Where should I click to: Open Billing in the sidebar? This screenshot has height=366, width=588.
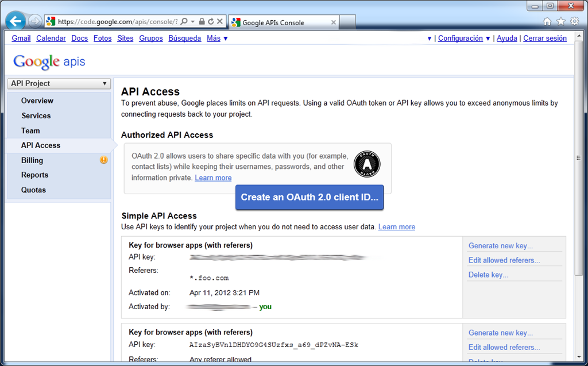click(x=32, y=160)
